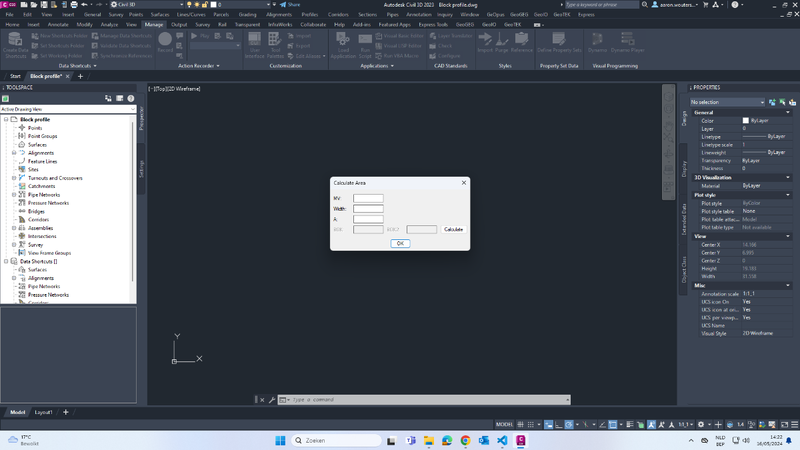The image size is (800, 450).
Task: Click the Load Application icon
Action: [x=343, y=43]
